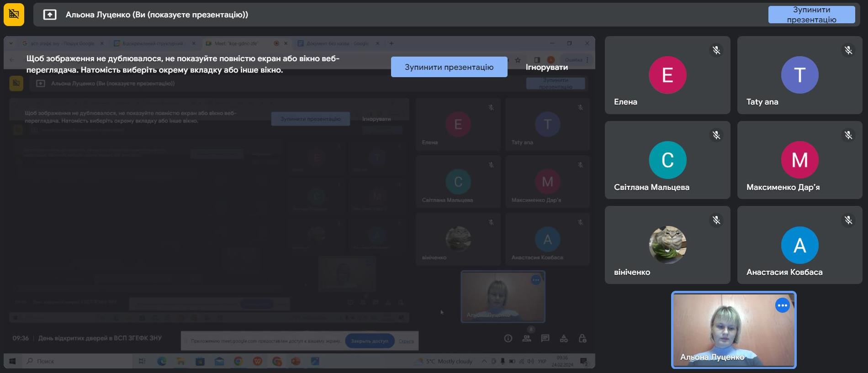
Task: Open a new tab with the plus button
Action: [391, 43]
